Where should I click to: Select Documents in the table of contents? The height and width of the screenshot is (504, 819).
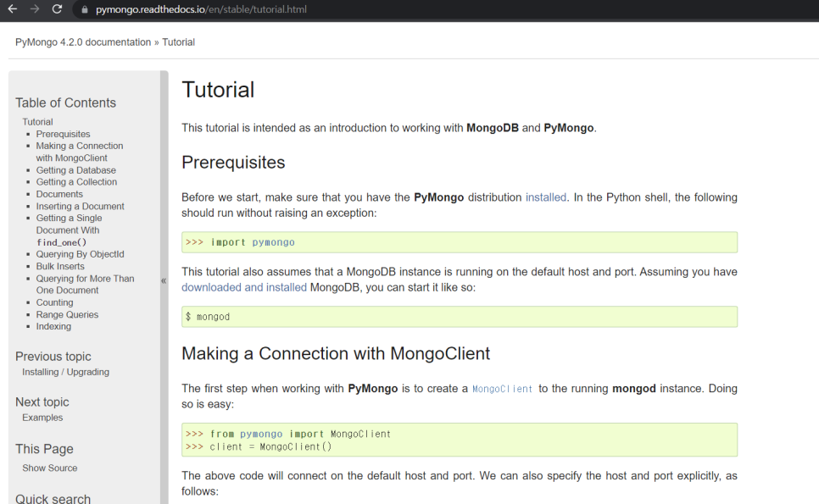click(x=59, y=194)
